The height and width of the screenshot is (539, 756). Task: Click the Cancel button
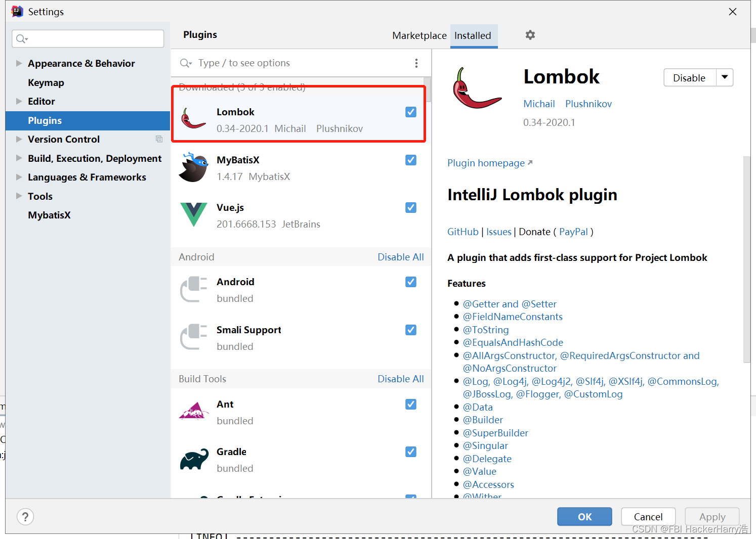pos(648,517)
